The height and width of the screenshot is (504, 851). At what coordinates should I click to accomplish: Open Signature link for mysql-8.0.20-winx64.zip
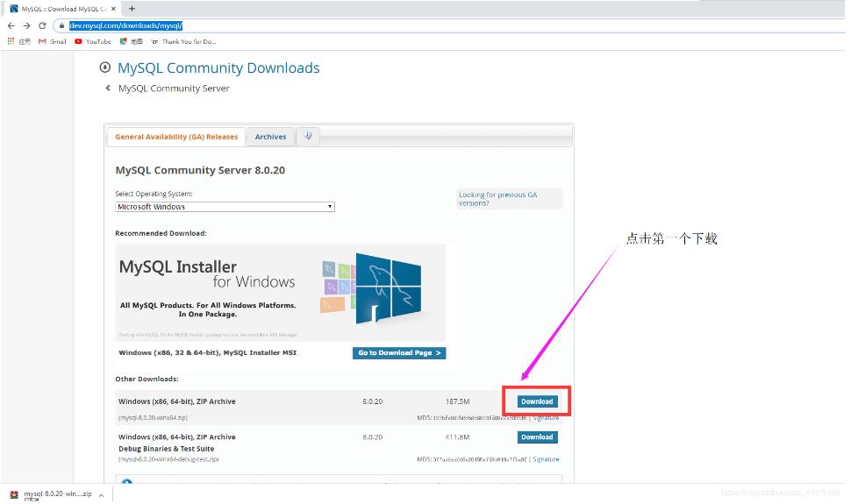pos(546,418)
